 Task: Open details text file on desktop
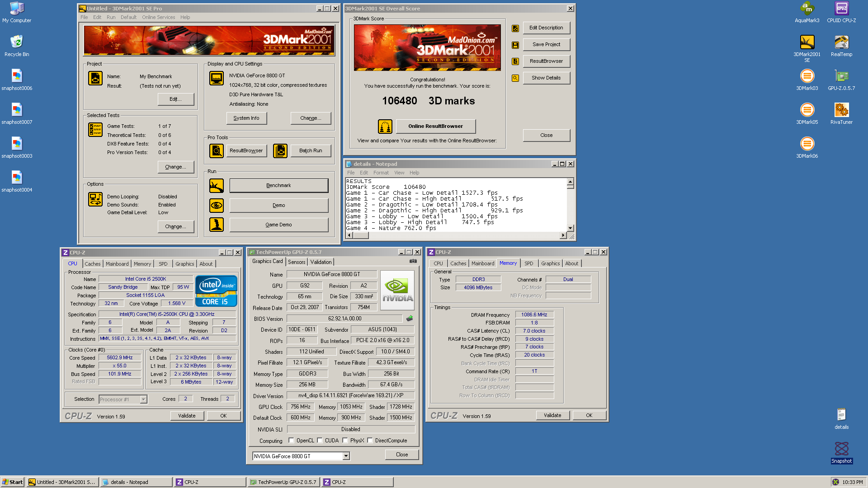(x=841, y=419)
